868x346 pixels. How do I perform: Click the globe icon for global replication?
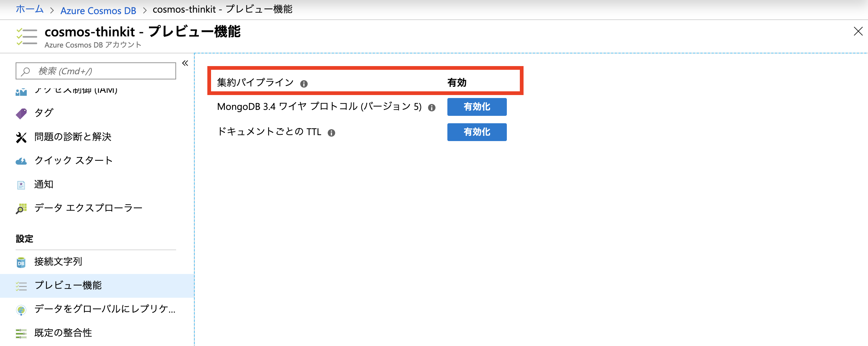pyautogui.click(x=21, y=310)
